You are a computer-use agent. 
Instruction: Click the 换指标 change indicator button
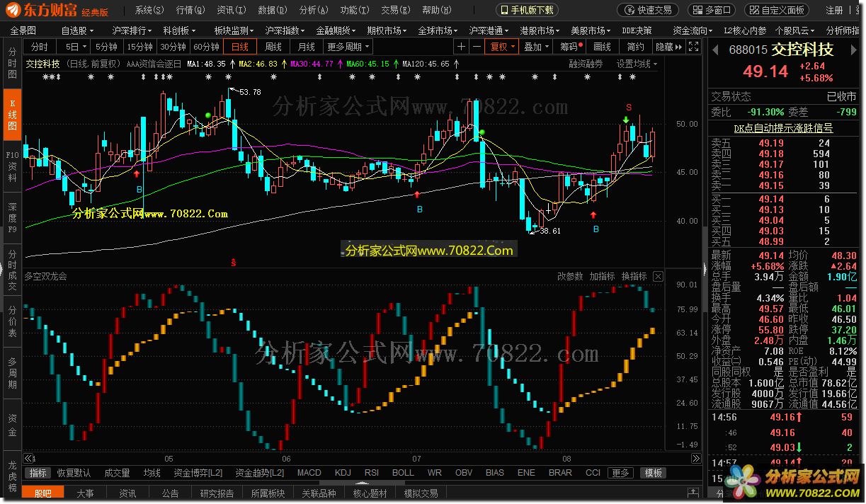point(634,276)
